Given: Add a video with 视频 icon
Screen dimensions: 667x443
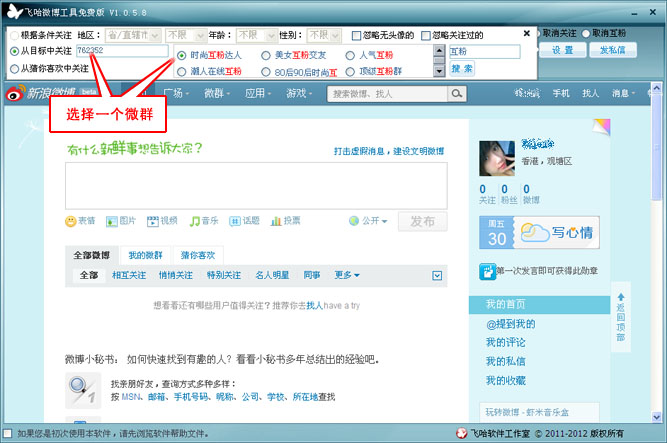Looking at the screenshot, I should point(153,221).
